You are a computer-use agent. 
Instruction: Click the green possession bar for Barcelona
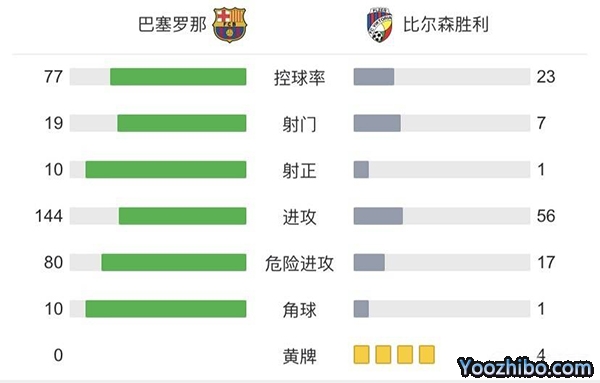(178, 77)
